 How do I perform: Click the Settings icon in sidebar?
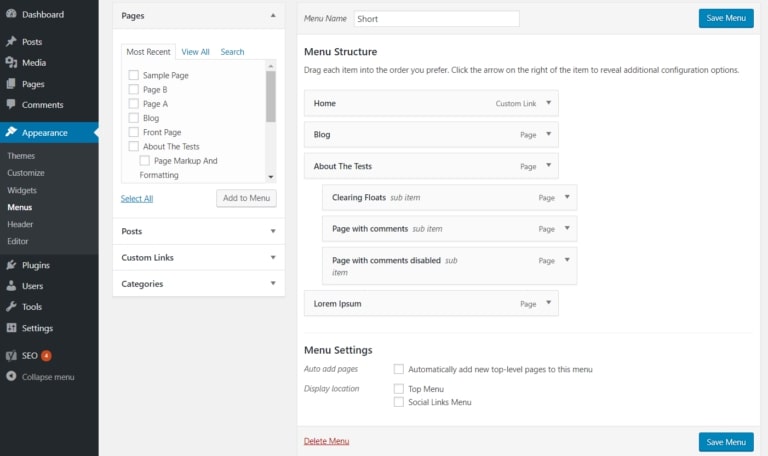tap(11, 328)
